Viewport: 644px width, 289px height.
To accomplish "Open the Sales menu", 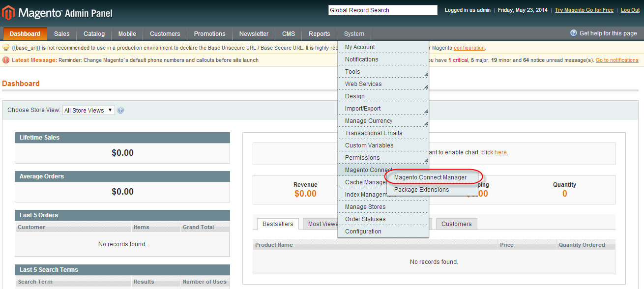I will tap(62, 34).
